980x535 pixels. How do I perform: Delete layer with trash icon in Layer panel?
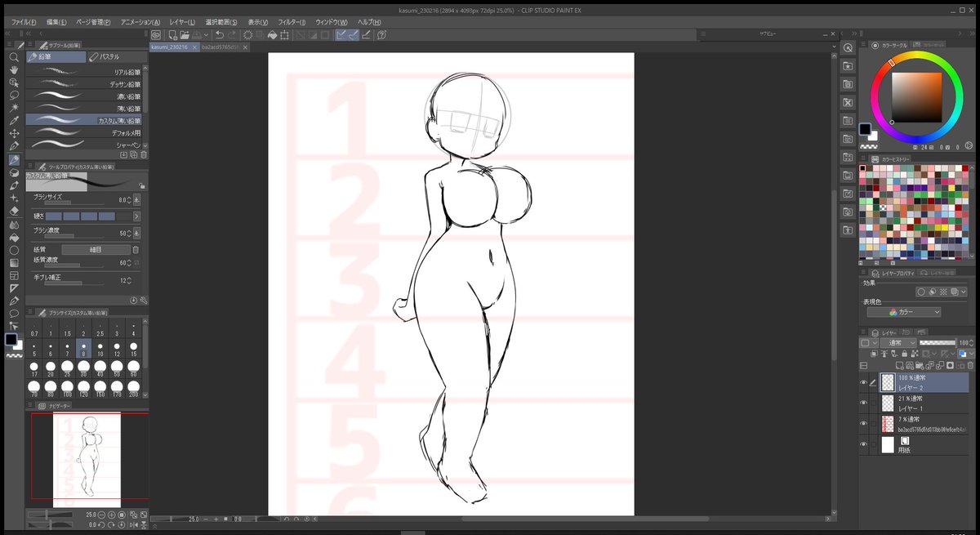[970, 366]
